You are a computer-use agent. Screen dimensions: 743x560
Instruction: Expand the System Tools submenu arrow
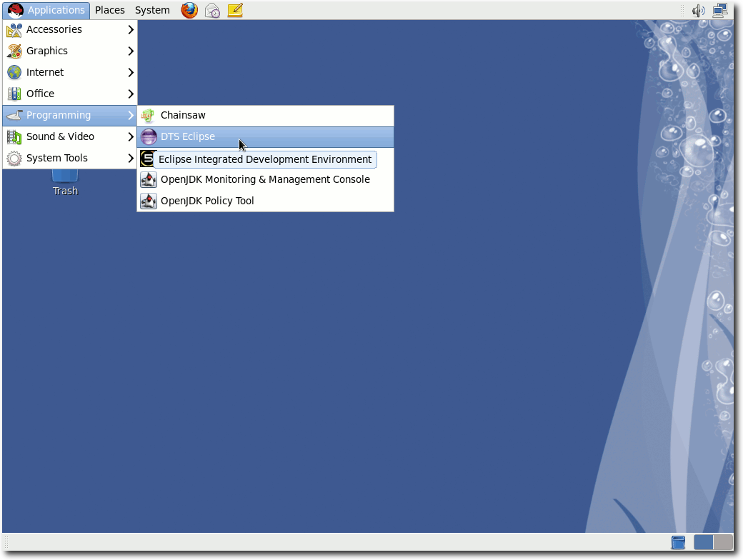[131, 159]
